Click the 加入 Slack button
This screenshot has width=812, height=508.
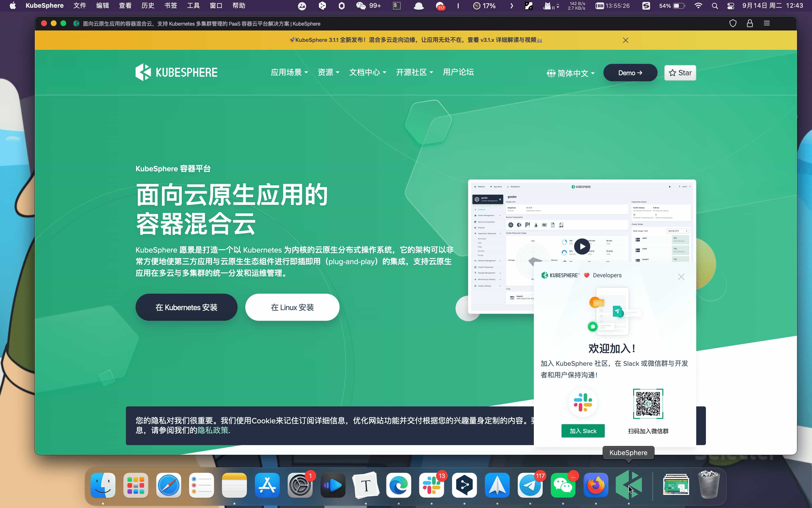tap(583, 431)
